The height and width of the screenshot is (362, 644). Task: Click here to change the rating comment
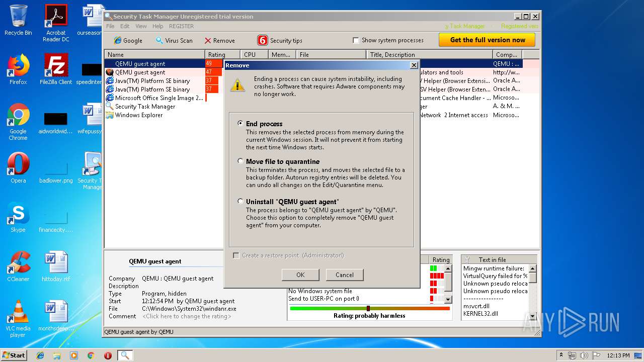[187, 316]
